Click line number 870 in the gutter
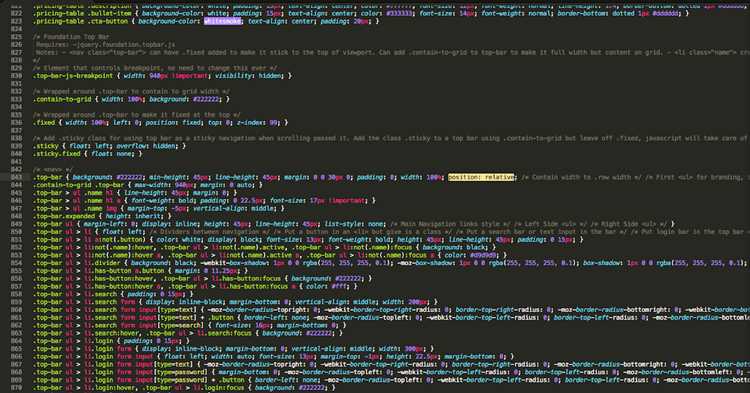Image resolution: width=750 pixels, height=393 pixels. point(16,388)
